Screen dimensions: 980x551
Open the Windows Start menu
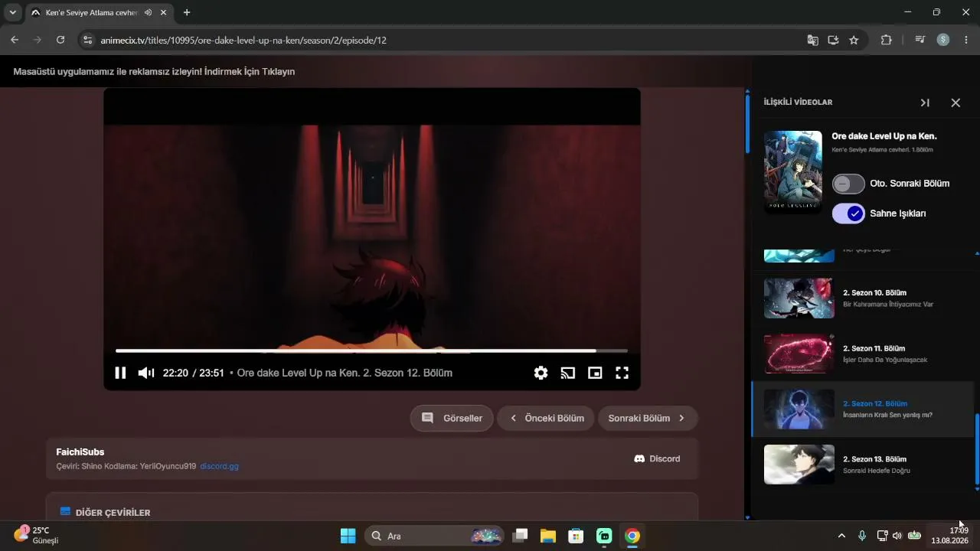coord(348,536)
